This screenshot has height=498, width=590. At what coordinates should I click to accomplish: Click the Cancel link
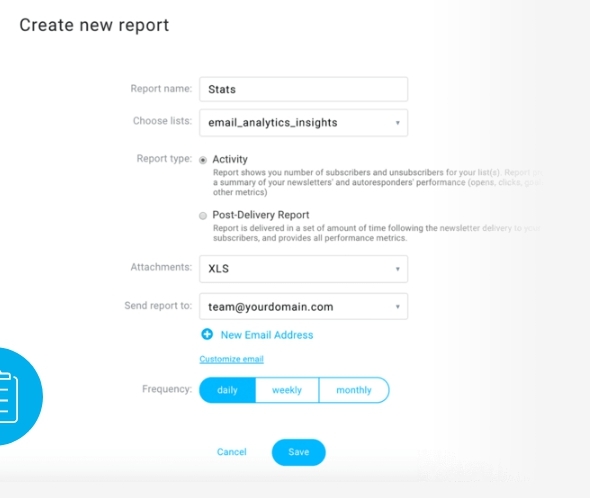click(231, 452)
